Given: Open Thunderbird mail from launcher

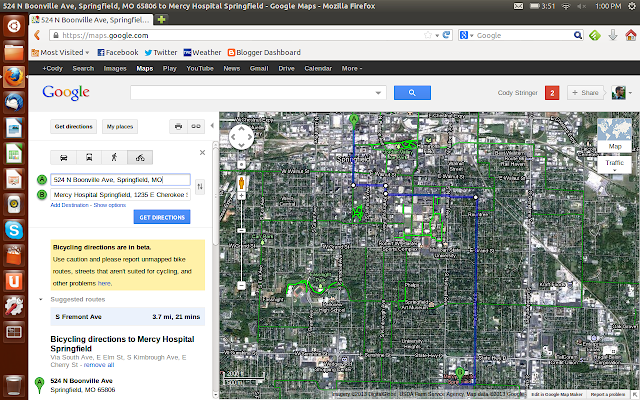Looking at the screenshot, I should tap(14, 102).
